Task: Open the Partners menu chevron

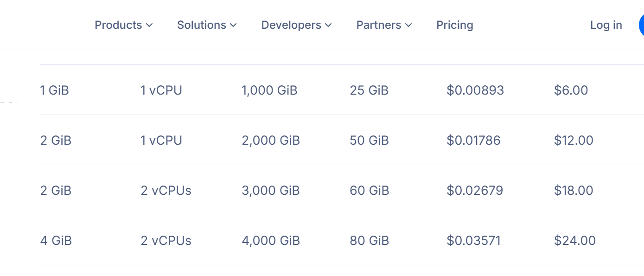Action: pyautogui.click(x=408, y=25)
